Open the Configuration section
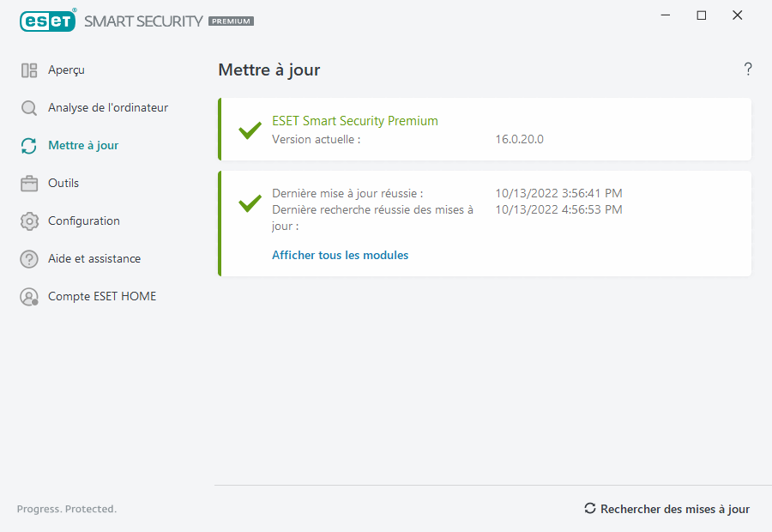 click(84, 221)
